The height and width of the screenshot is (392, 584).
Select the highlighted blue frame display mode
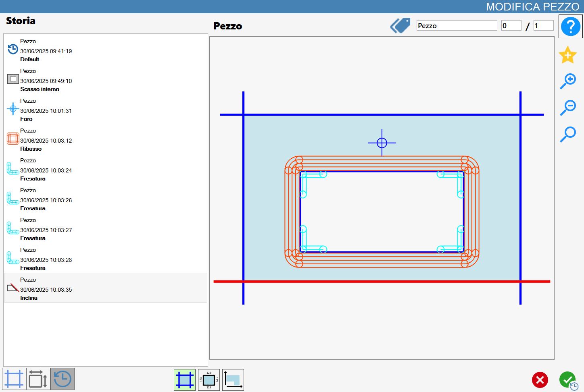pos(185,380)
